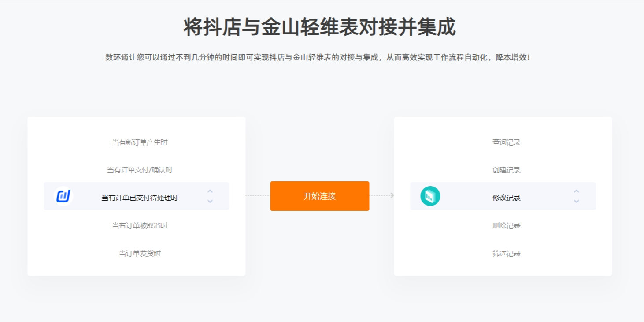Click the orange 开始连接 button
This screenshot has width=644, height=322.
(320, 196)
